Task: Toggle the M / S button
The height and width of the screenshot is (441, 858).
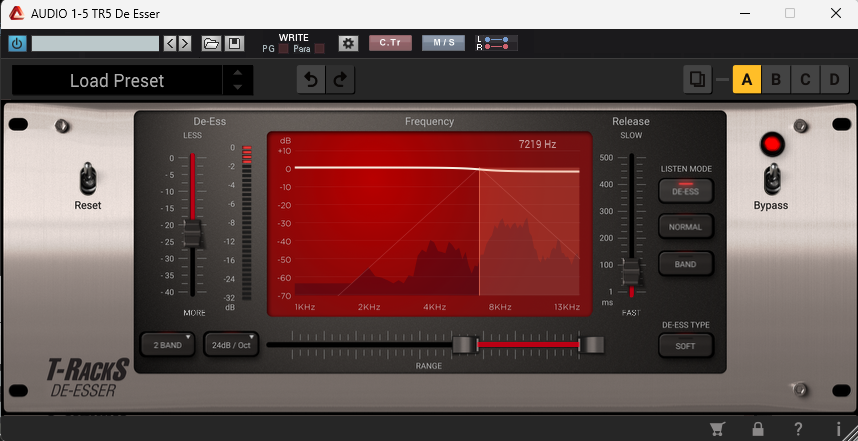Action: (443, 43)
